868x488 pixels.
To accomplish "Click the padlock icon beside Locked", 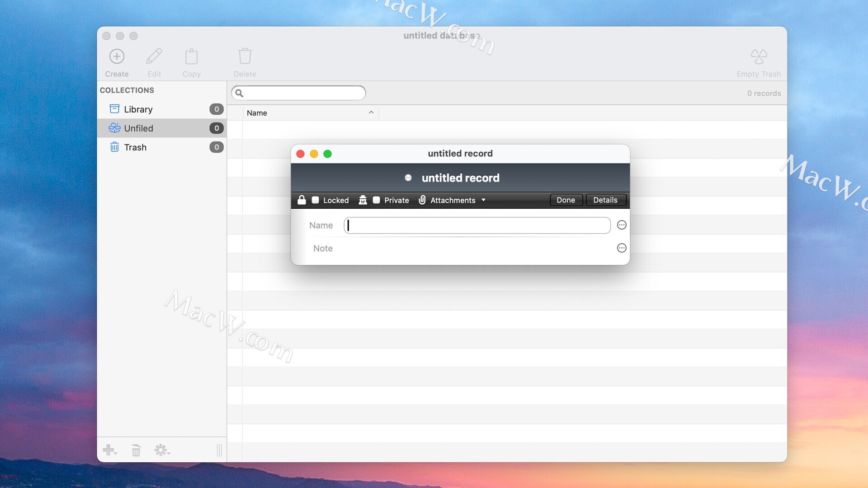I will 302,200.
